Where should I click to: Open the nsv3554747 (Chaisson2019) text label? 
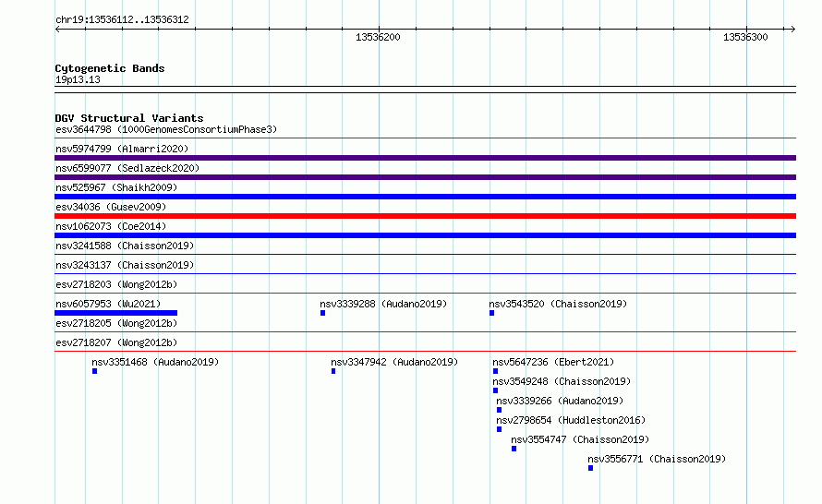[x=580, y=439]
